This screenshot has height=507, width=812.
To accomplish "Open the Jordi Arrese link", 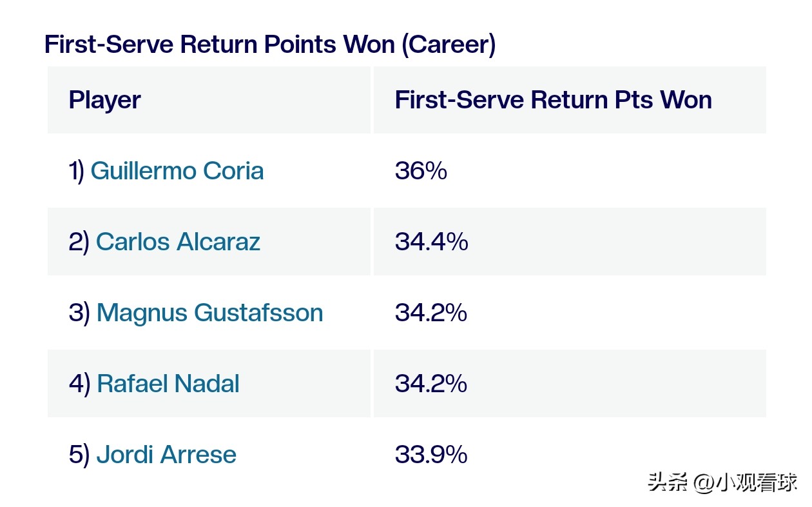I will [x=166, y=455].
